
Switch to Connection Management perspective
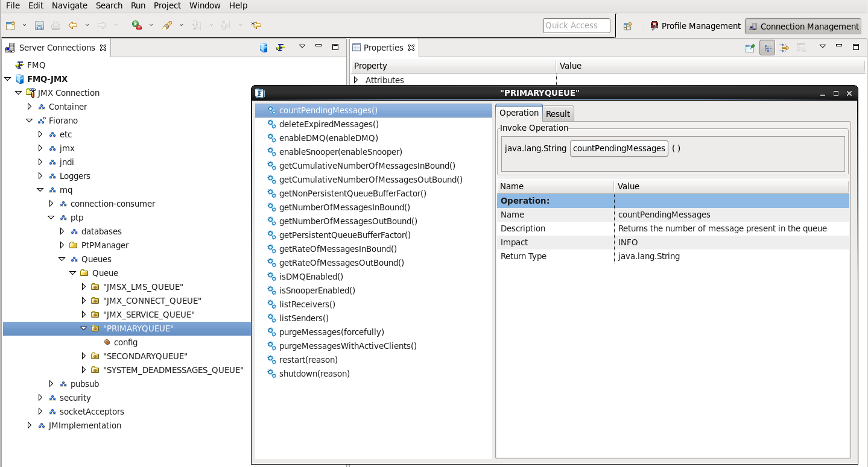(x=803, y=26)
